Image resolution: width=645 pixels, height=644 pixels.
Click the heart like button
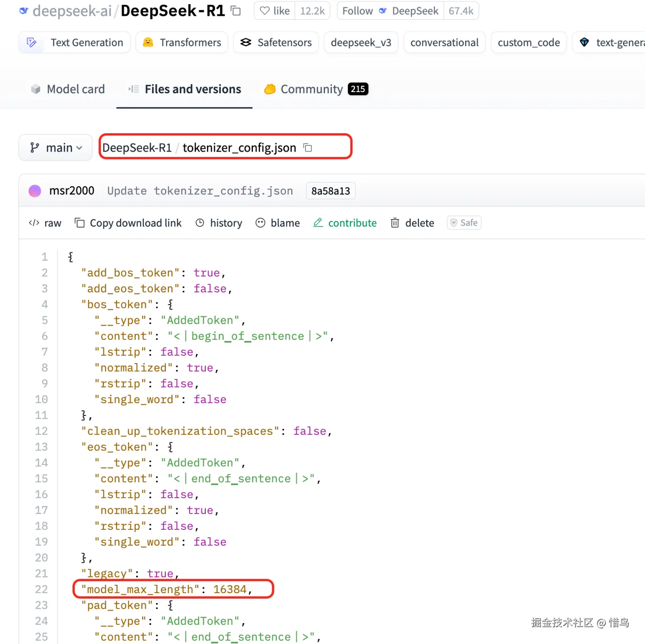tap(275, 11)
